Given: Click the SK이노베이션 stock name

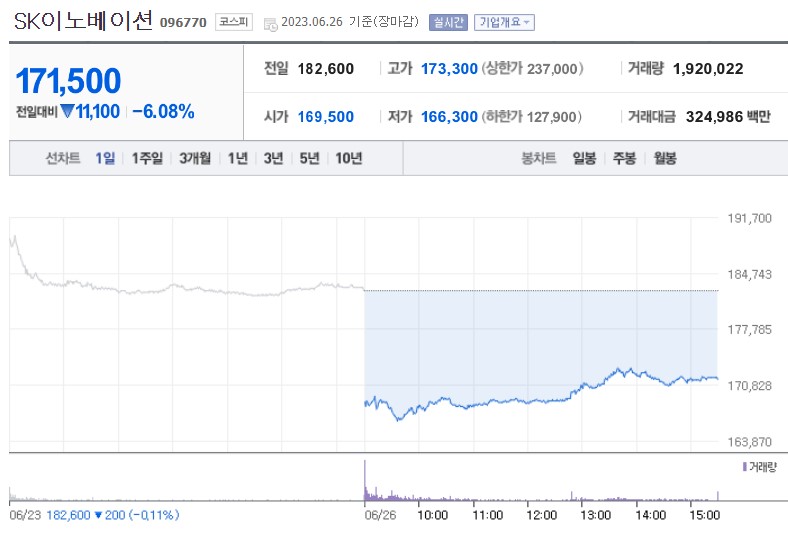Looking at the screenshot, I should click(x=83, y=21).
